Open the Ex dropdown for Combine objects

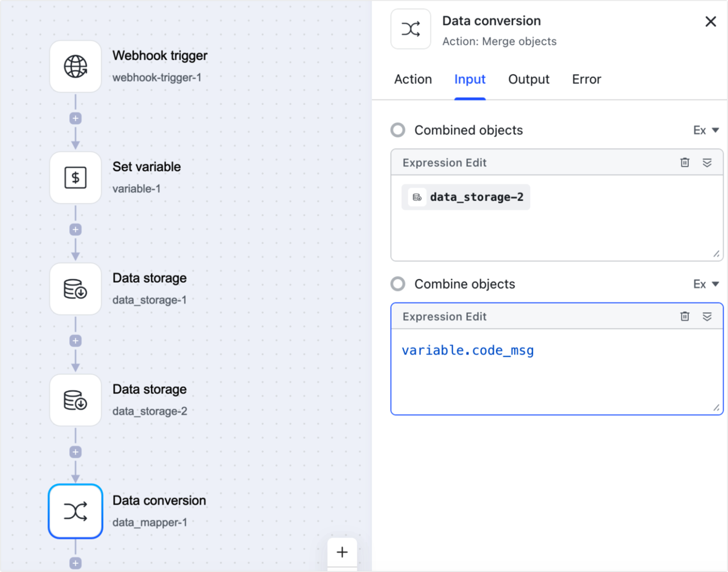[x=706, y=284]
